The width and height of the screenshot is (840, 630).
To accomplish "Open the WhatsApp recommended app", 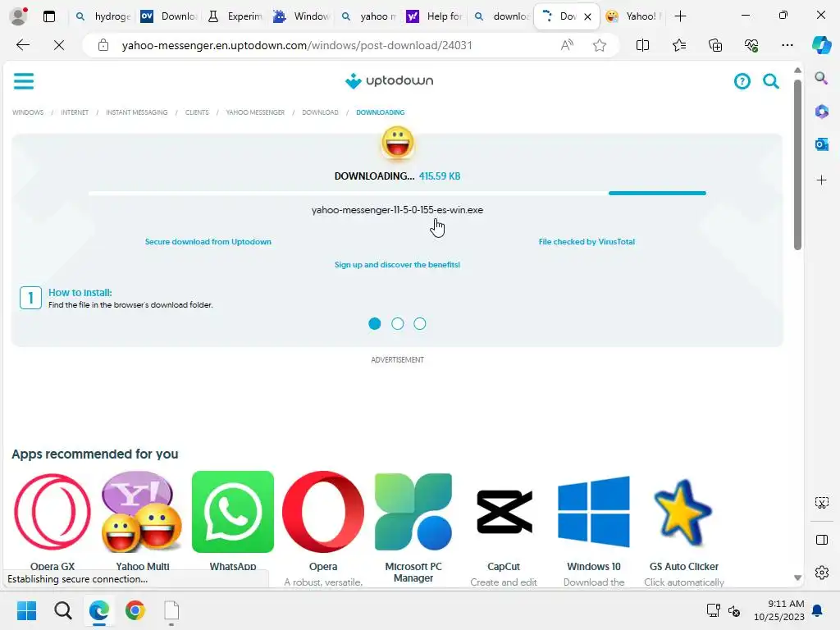I will pyautogui.click(x=232, y=512).
